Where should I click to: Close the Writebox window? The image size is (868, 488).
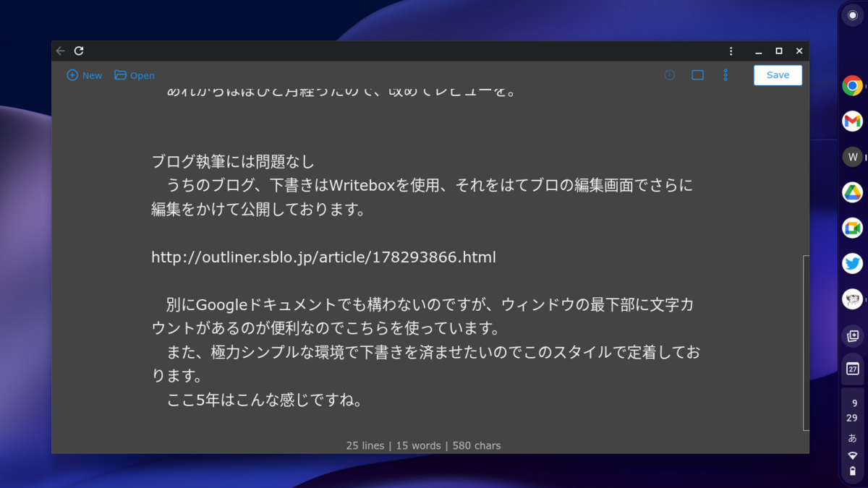pos(799,51)
